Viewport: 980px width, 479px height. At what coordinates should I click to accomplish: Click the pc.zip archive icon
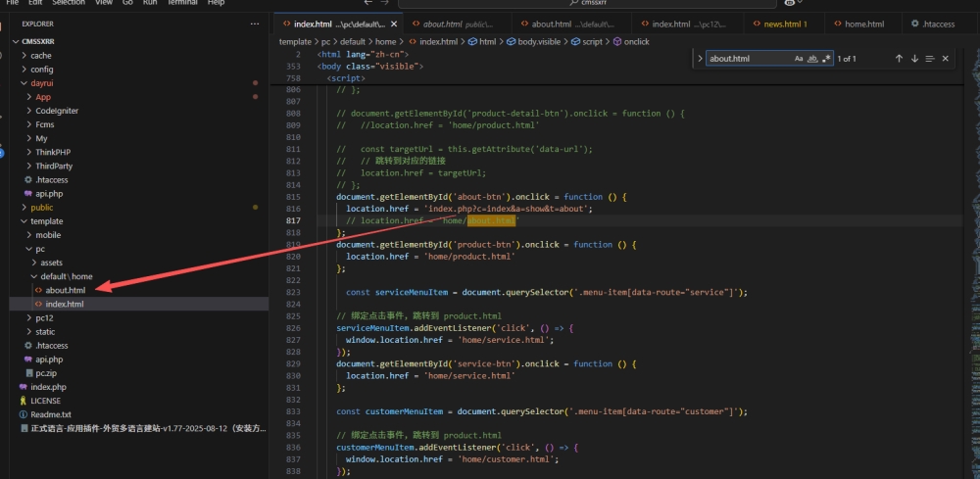point(28,373)
